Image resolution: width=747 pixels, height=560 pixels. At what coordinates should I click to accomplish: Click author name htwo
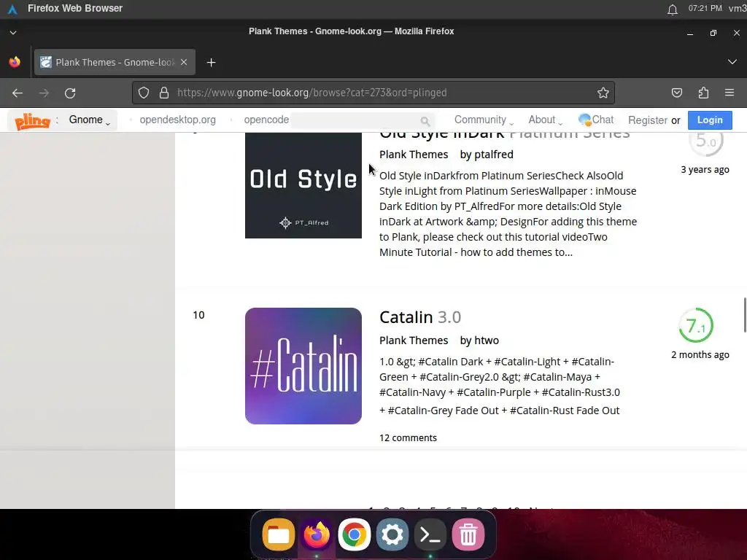487,341
